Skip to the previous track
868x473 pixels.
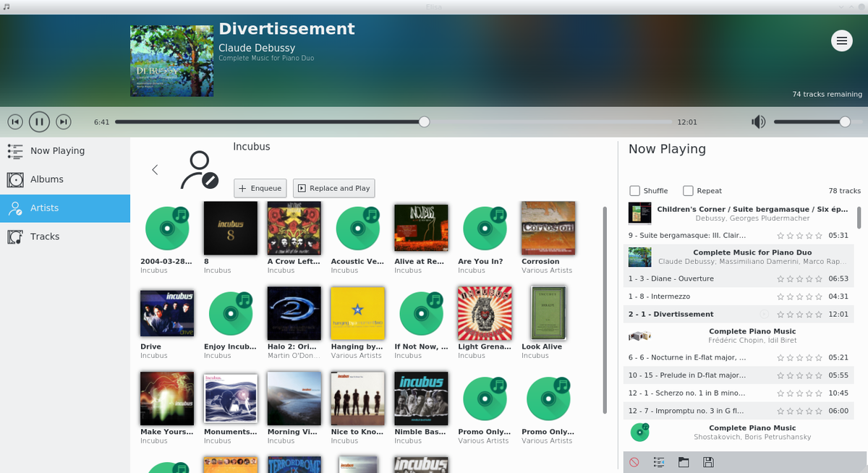15,122
